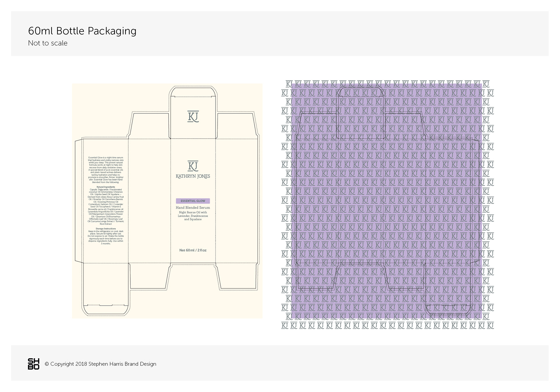Click the Kathryn Jones brand name text
The height and width of the screenshot is (392, 560).
pyautogui.click(x=193, y=176)
